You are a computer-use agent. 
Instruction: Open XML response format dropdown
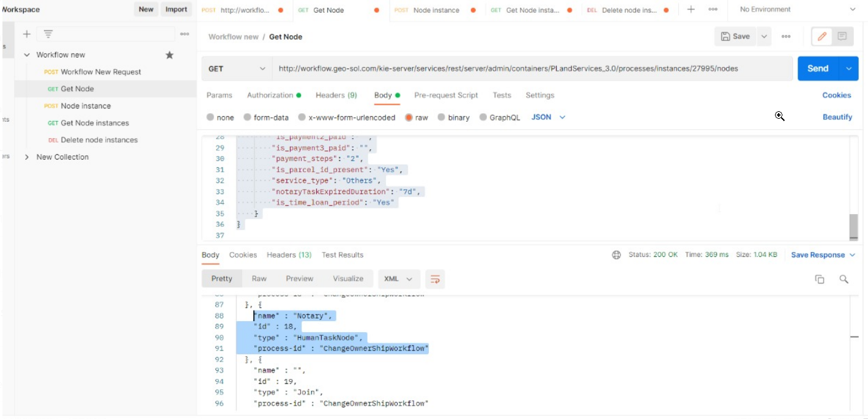pos(399,279)
